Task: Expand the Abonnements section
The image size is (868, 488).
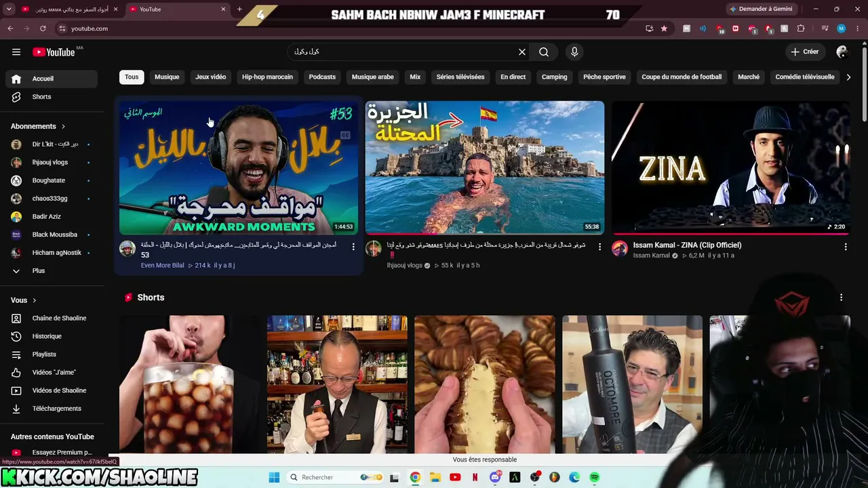Action: pyautogui.click(x=38, y=126)
